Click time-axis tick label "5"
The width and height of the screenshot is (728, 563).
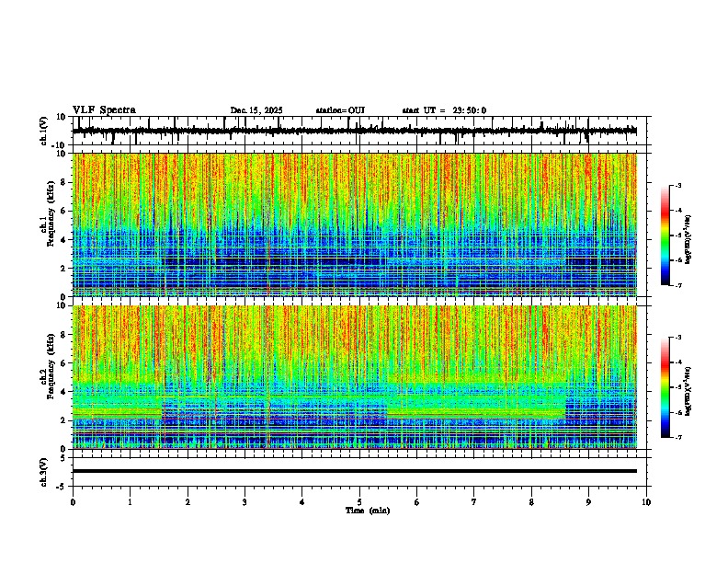[359, 502]
